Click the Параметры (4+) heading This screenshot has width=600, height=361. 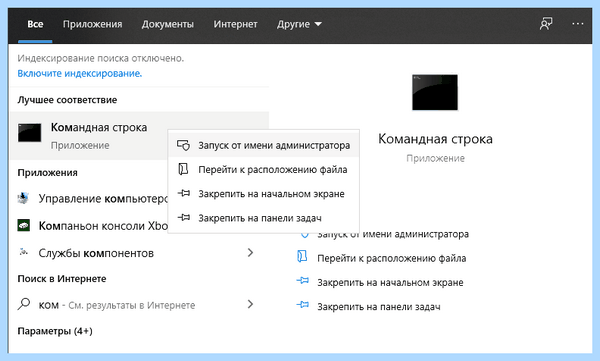pyautogui.click(x=55, y=331)
